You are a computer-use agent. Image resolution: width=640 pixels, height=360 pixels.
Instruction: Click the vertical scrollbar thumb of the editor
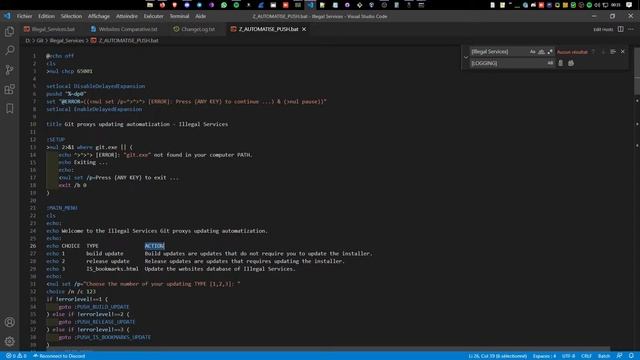point(637,71)
